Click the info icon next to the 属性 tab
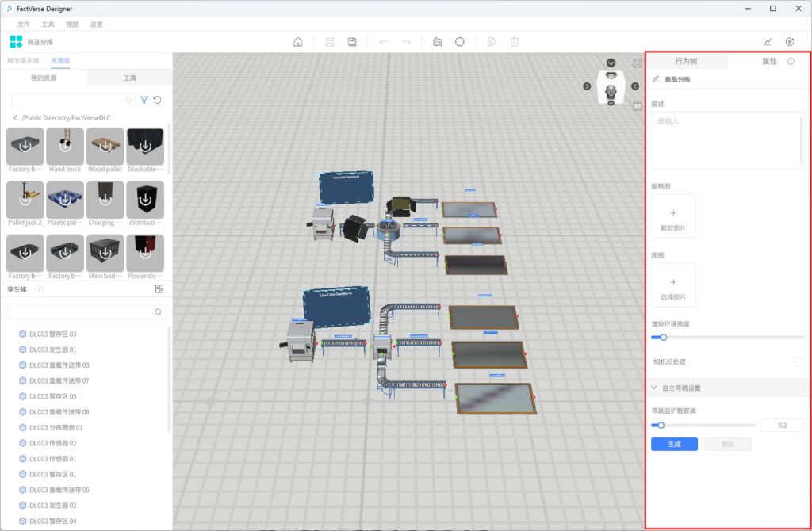The width and height of the screenshot is (812, 531). 791,61
